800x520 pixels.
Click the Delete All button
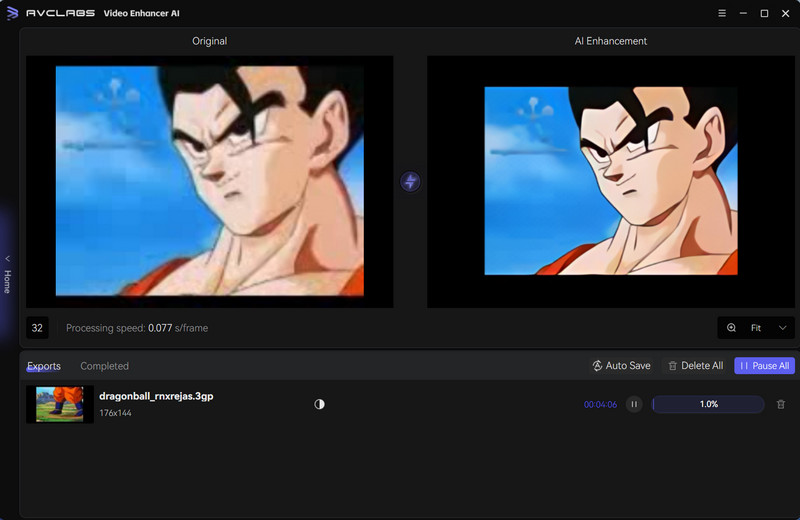695,365
